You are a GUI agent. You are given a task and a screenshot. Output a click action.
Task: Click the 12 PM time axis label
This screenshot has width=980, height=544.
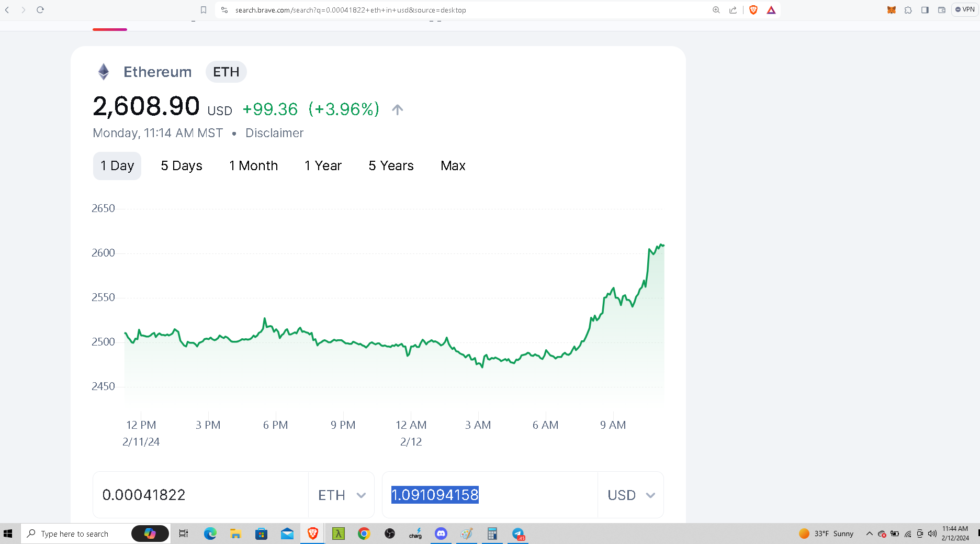(x=141, y=425)
